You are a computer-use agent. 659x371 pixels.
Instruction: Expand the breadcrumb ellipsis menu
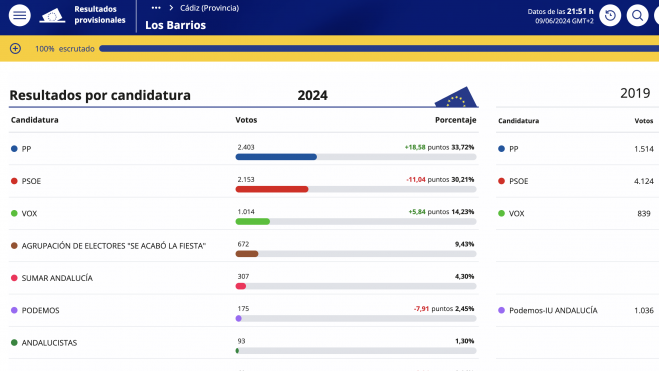coord(156,8)
